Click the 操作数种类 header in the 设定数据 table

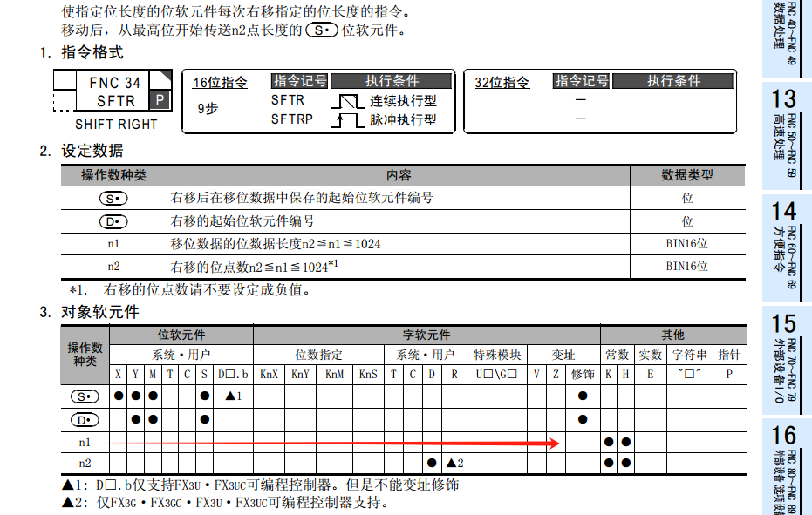[x=113, y=175]
